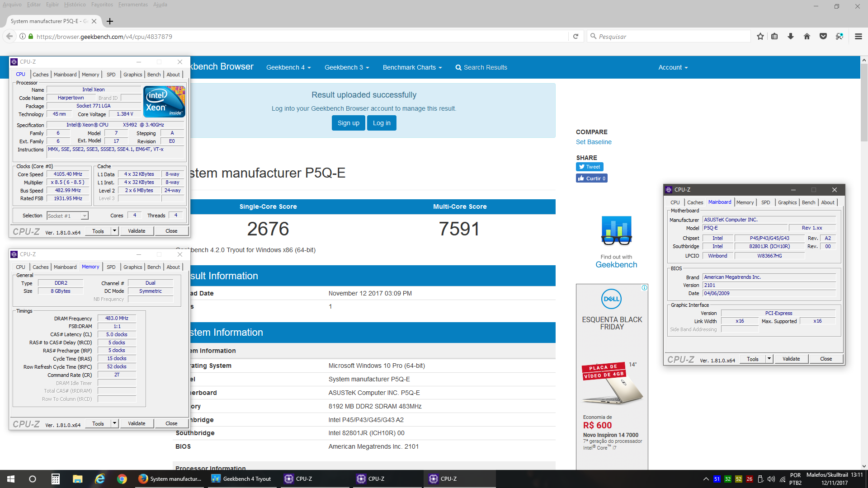Click the red 26 temperature tray icon
This screenshot has height=488, width=868.
750,479
